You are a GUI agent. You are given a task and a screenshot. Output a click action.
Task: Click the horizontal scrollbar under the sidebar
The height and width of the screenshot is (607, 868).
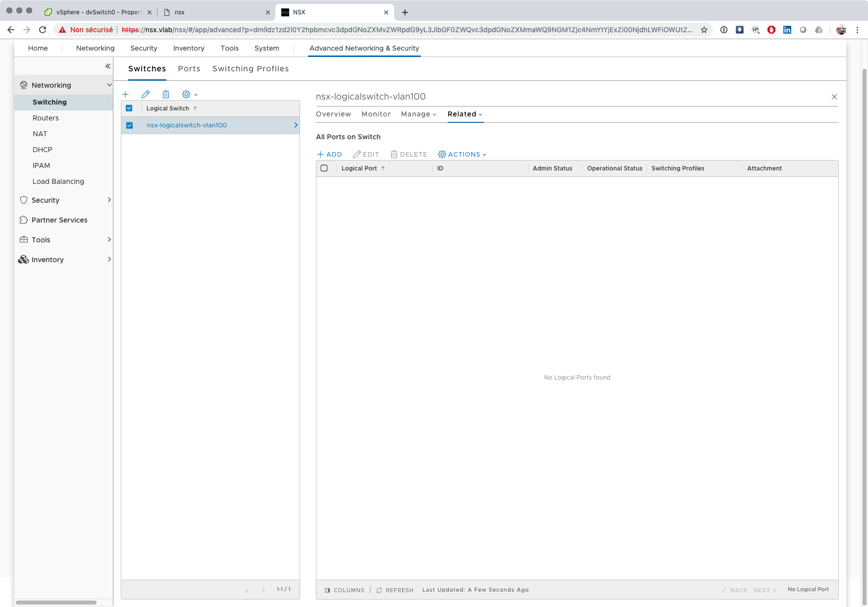pyautogui.click(x=56, y=603)
